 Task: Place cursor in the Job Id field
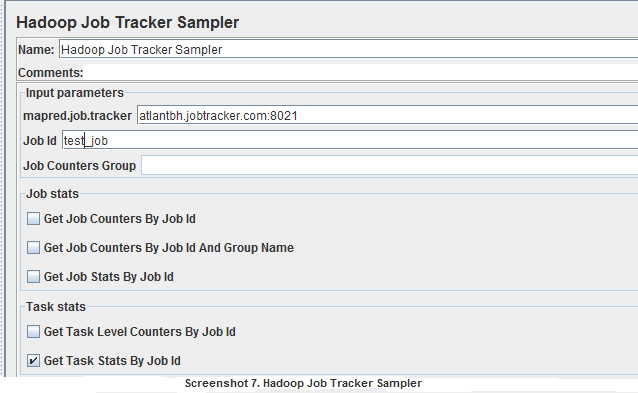[x=350, y=140]
